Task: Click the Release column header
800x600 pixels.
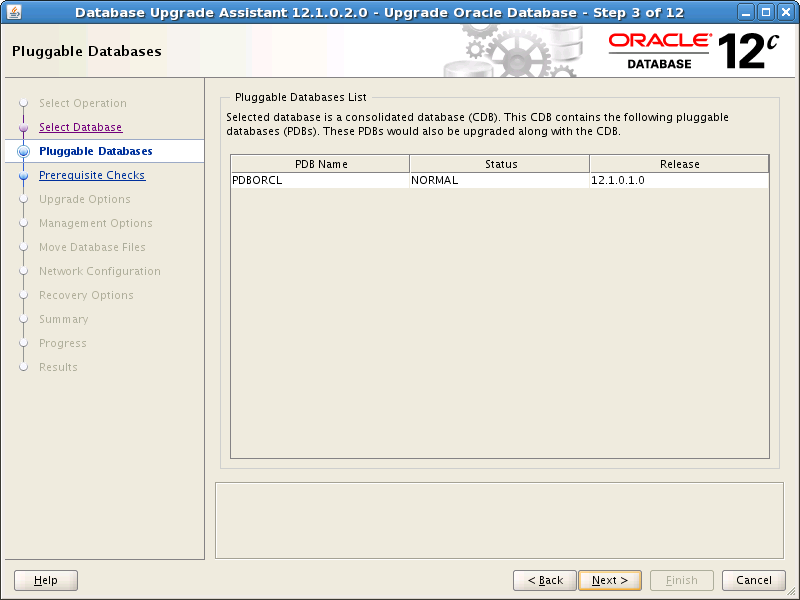Action: [679, 164]
